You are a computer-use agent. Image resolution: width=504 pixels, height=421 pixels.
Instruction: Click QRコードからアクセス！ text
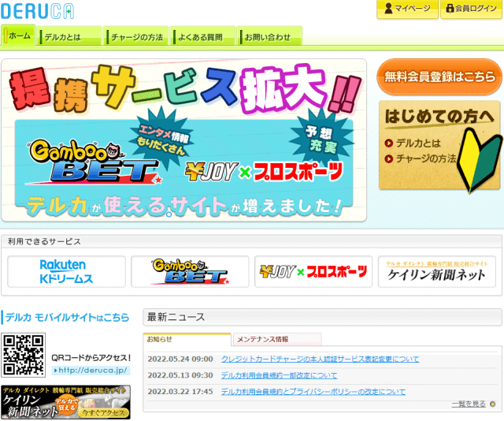(x=91, y=358)
